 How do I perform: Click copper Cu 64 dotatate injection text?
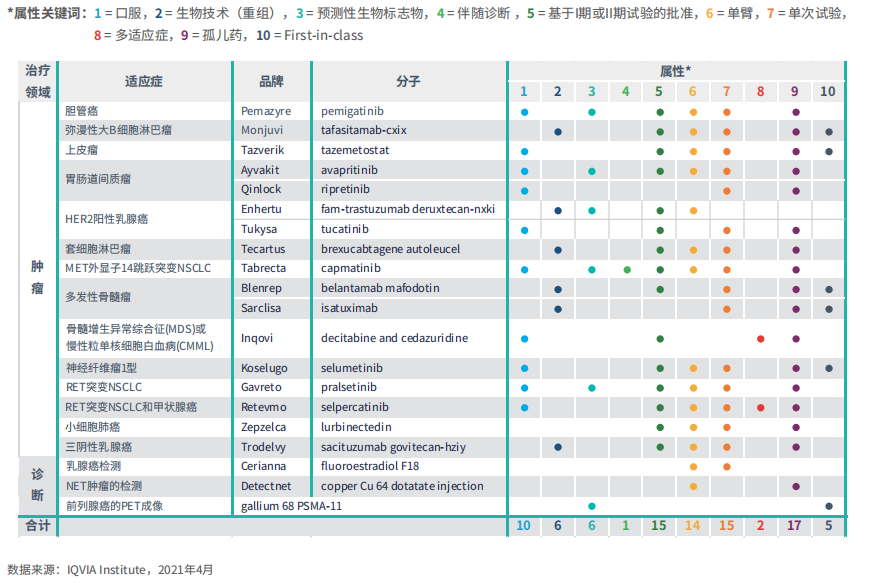coord(402,487)
